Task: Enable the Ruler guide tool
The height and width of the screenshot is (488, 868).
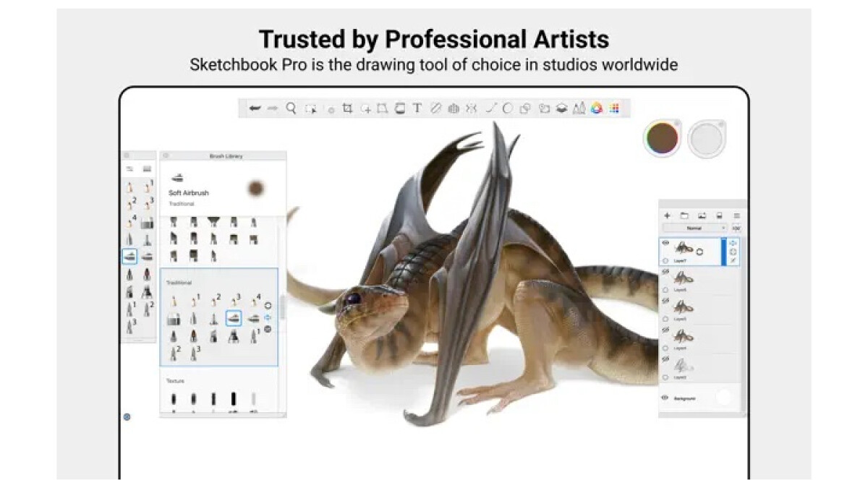Action: click(x=435, y=108)
